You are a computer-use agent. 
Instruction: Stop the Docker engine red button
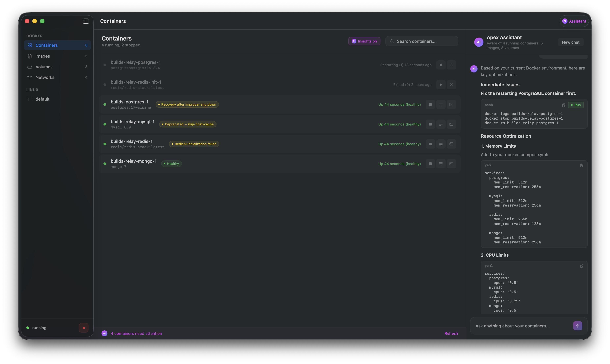(x=84, y=328)
